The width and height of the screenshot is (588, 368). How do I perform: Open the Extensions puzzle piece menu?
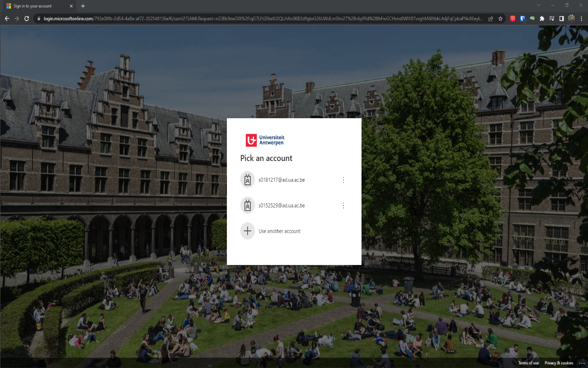click(542, 19)
